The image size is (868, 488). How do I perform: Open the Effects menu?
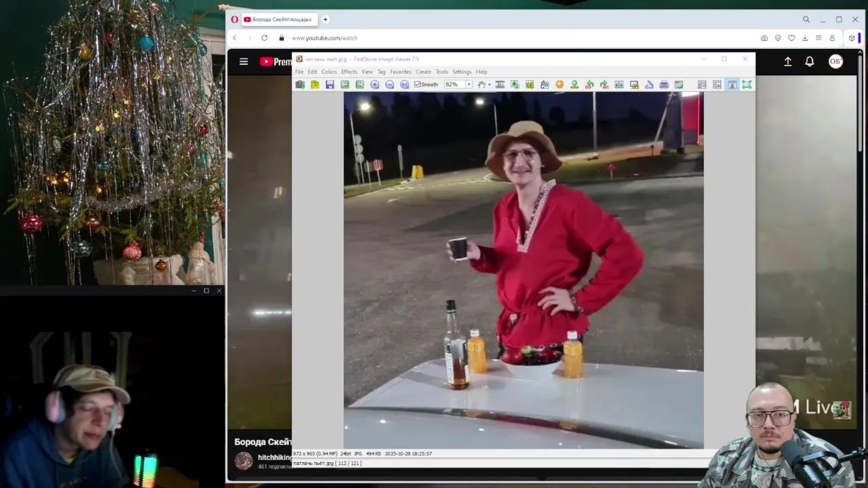[x=349, y=72]
